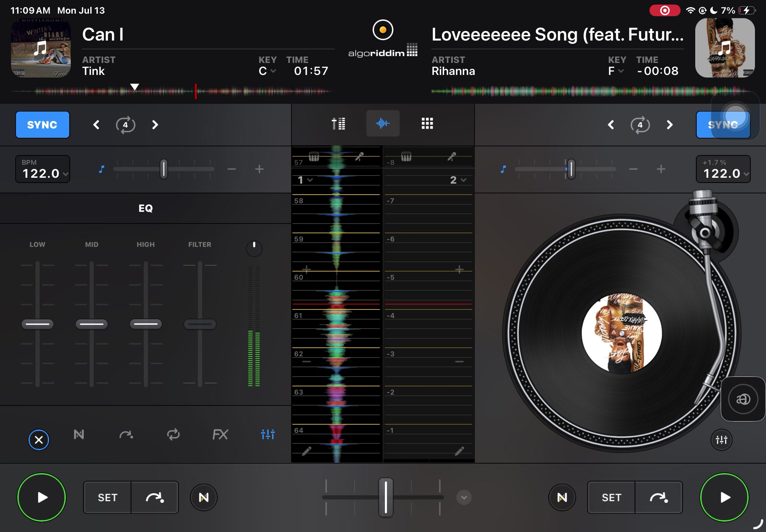Screen dimensions: 766x532
Task: Switch to the vertical waveform view tab
Action: (383, 123)
